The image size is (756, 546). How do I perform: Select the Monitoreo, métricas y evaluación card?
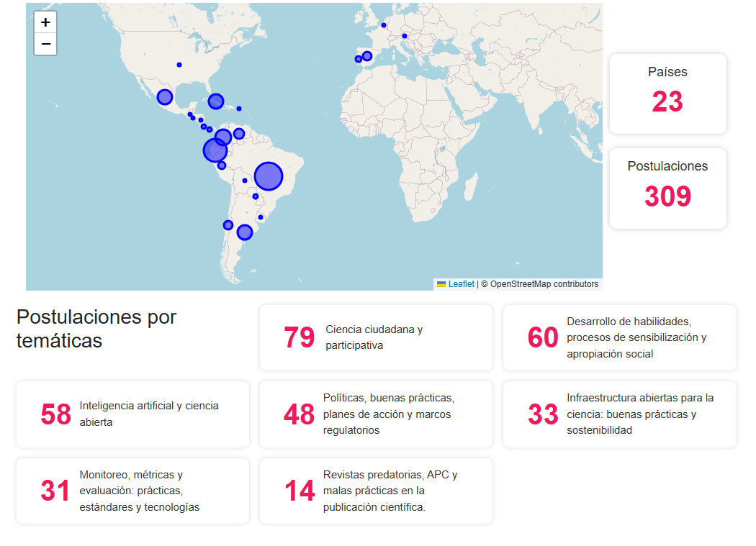coord(132,491)
